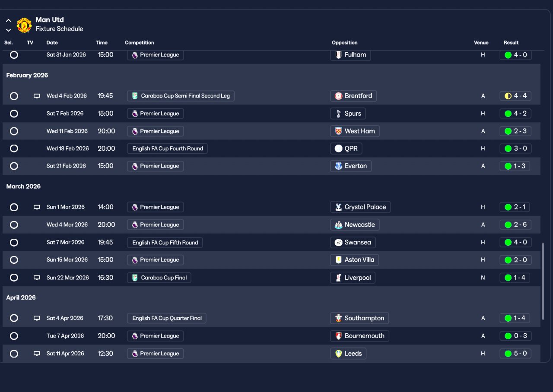Click the Swansea club badge

click(338, 243)
